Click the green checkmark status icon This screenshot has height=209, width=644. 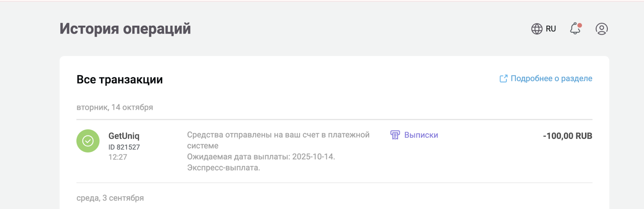(88, 141)
